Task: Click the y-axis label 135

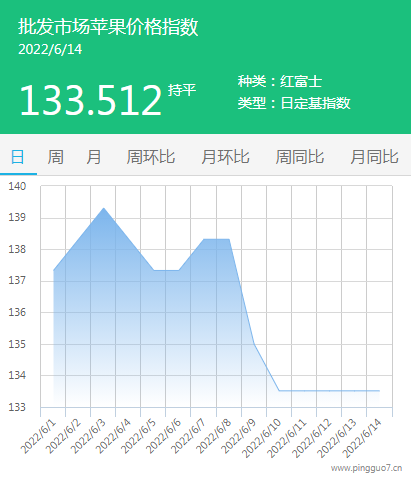Action: pyautogui.click(x=17, y=344)
